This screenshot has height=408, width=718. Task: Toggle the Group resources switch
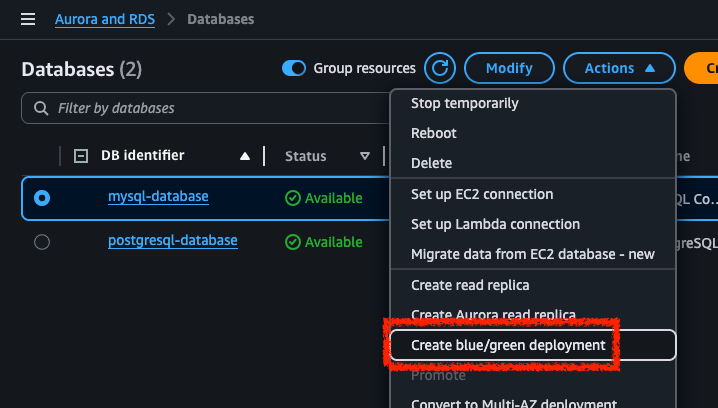(294, 68)
